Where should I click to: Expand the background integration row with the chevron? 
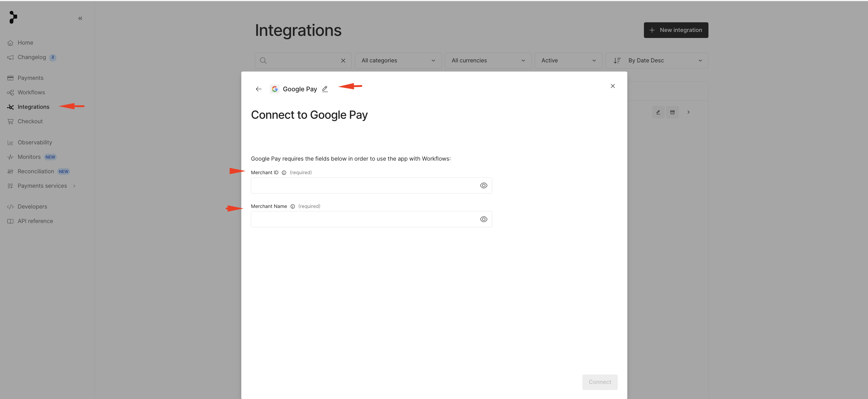(689, 112)
